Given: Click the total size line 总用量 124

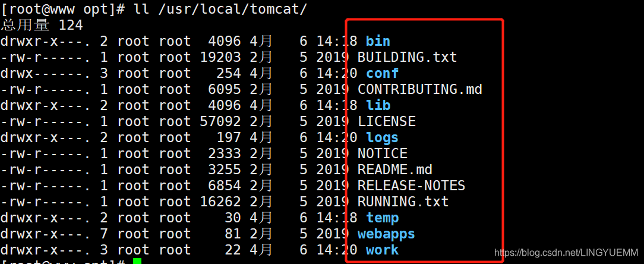Looking at the screenshot, I should pos(42,25).
